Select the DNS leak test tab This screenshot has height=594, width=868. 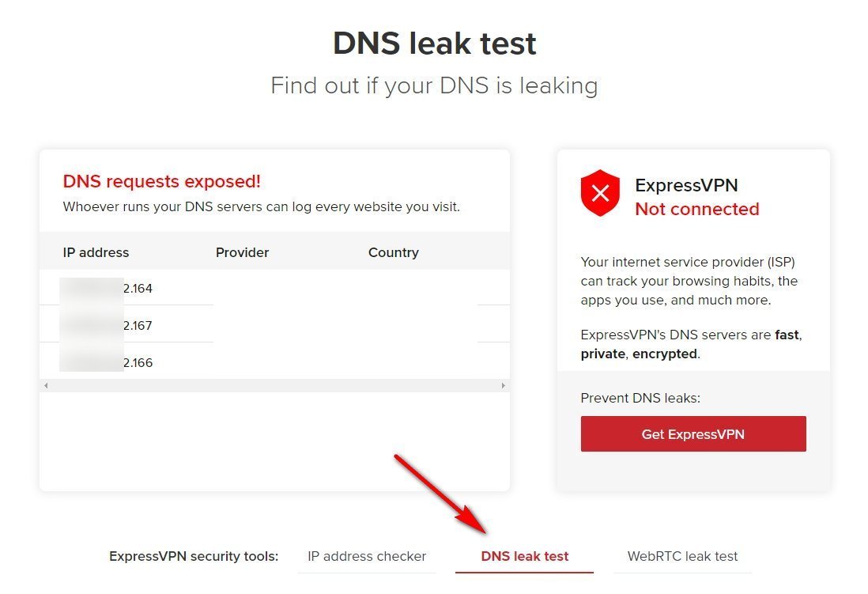524,556
